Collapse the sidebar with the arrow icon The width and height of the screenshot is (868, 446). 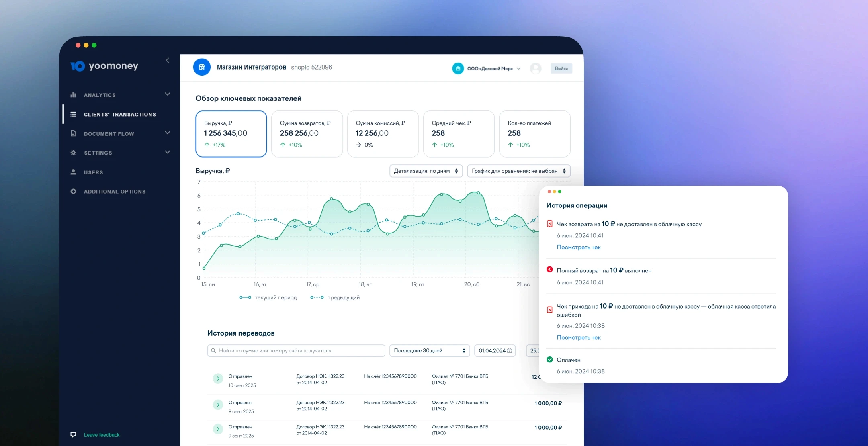pos(168,61)
